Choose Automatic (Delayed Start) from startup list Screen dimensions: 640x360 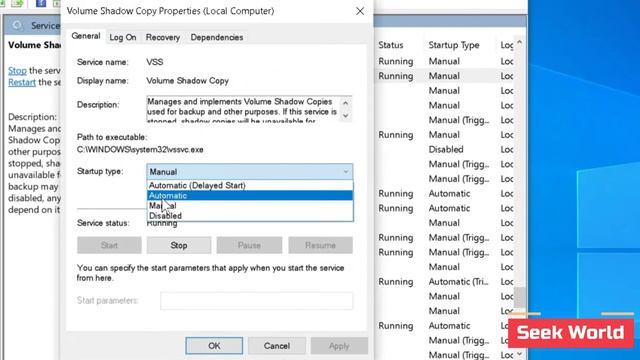pyautogui.click(x=250, y=185)
